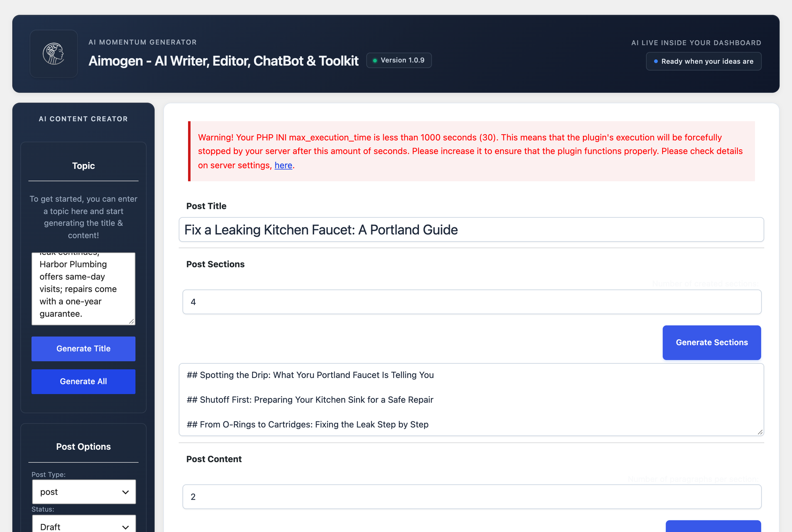Click the 'Ready when your ideas are' status pill
The height and width of the screenshot is (532, 792).
[704, 61]
